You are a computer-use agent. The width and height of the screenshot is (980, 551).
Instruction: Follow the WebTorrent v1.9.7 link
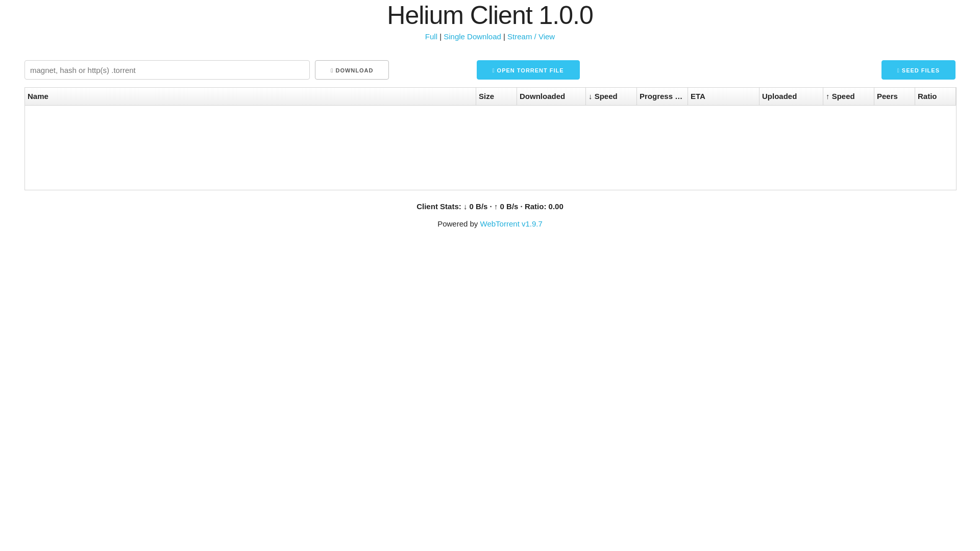[511, 224]
